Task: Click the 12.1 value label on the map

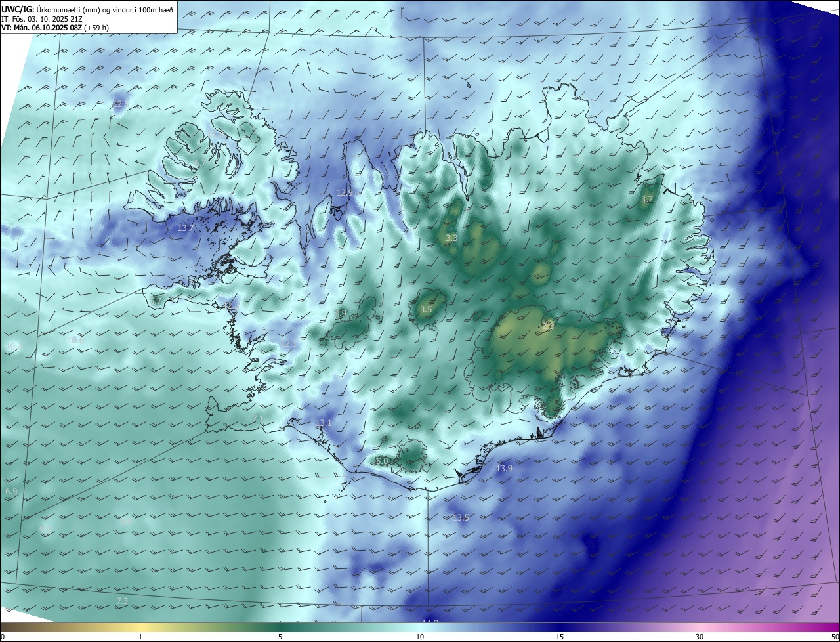Action: click(288, 343)
